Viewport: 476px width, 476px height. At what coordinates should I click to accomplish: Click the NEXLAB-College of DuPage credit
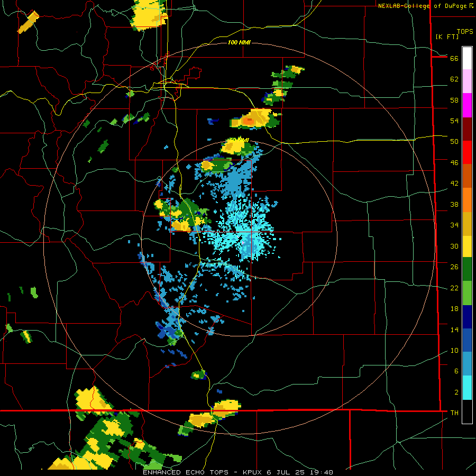click(x=426, y=6)
